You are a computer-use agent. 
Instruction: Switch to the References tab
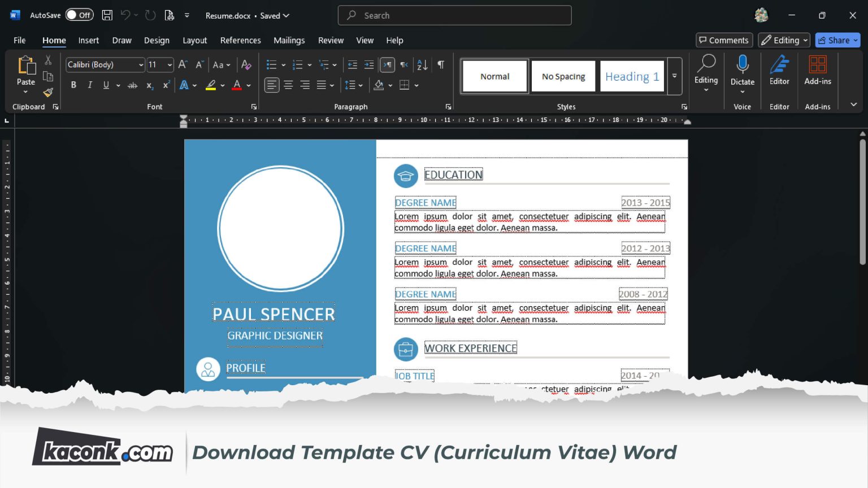click(240, 40)
